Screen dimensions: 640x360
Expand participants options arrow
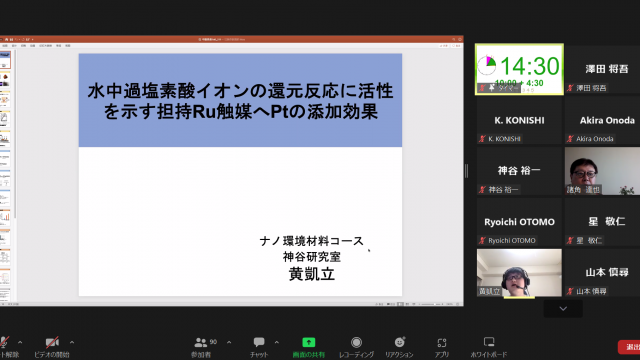[229, 342]
